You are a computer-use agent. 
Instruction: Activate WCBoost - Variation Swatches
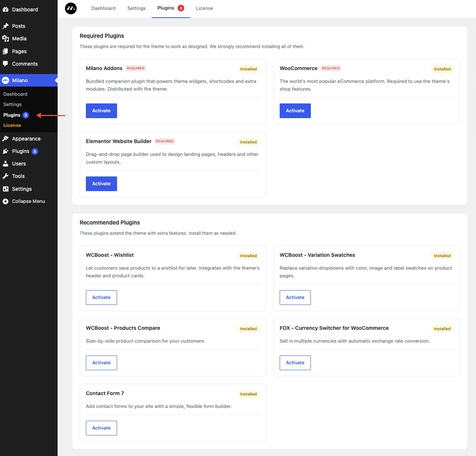(x=295, y=298)
